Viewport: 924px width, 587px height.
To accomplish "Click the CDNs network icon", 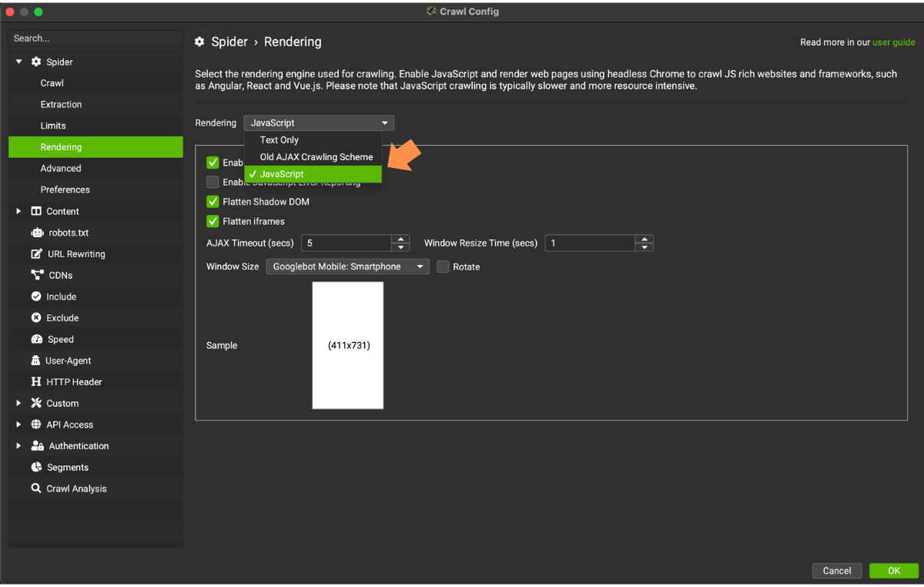I will tap(36, 275).
